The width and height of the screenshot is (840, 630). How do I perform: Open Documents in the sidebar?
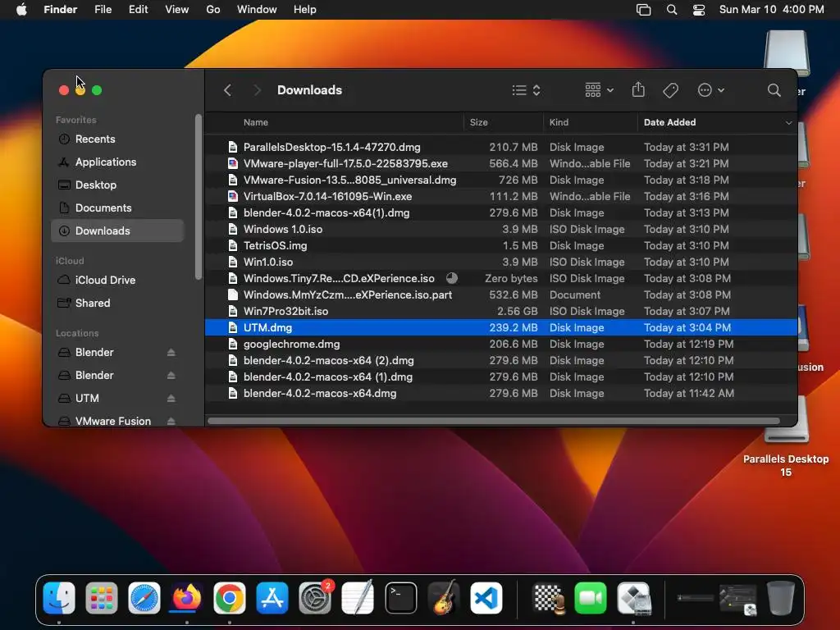tap(117, 208)
